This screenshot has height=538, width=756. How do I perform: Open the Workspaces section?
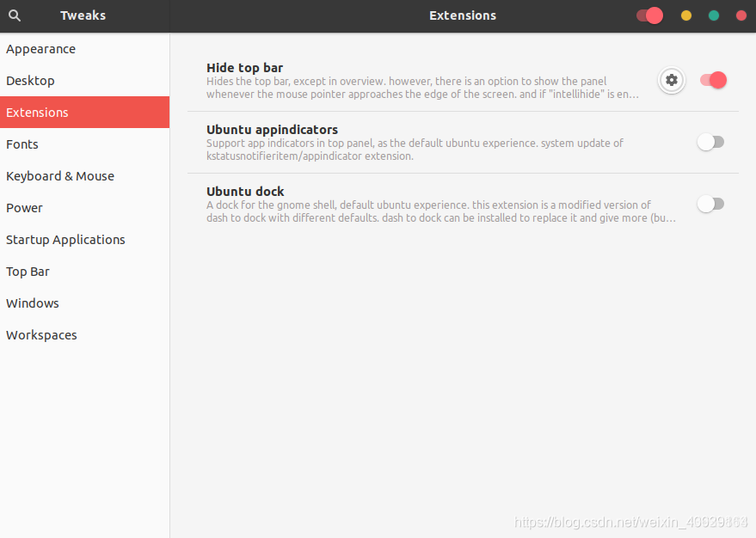point(85,334)
